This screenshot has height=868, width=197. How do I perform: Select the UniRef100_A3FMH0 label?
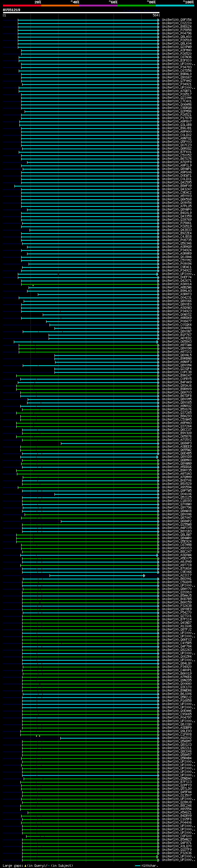177,50
